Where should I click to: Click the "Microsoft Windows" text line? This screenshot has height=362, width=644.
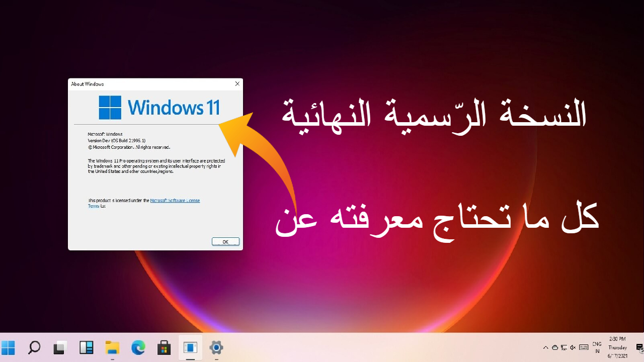click(105, 134)
